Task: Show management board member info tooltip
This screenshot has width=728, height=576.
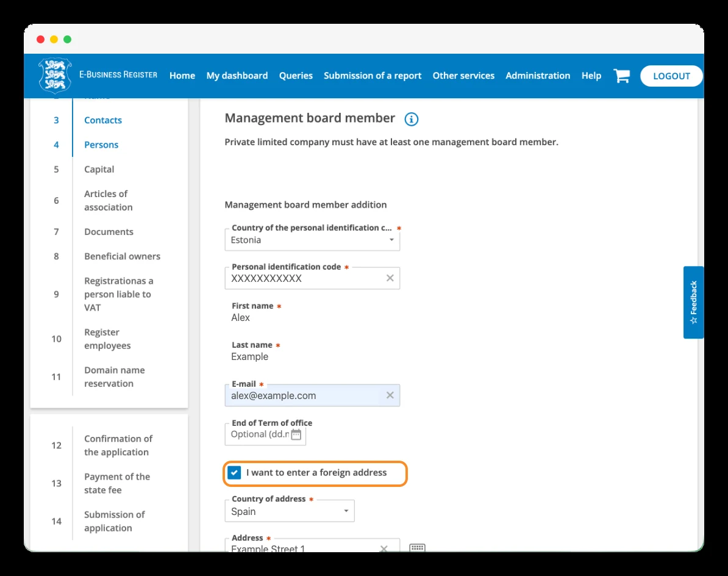Action: pyautogui.click(x=411, y=119)
